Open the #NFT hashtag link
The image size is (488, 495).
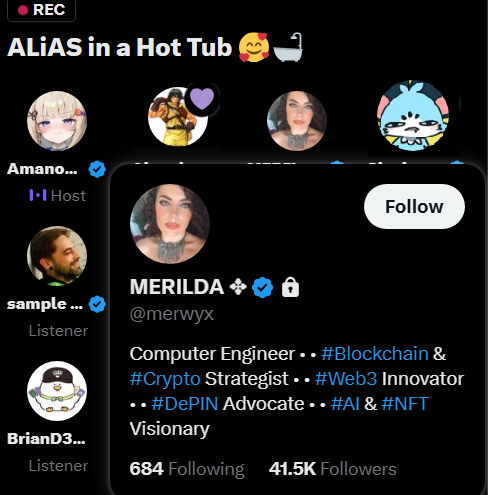405,404
